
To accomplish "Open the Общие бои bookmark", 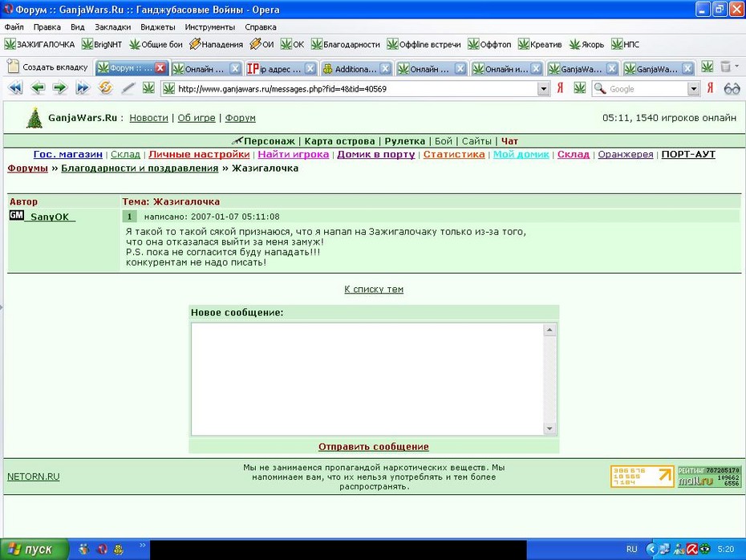I will [156, 45].
